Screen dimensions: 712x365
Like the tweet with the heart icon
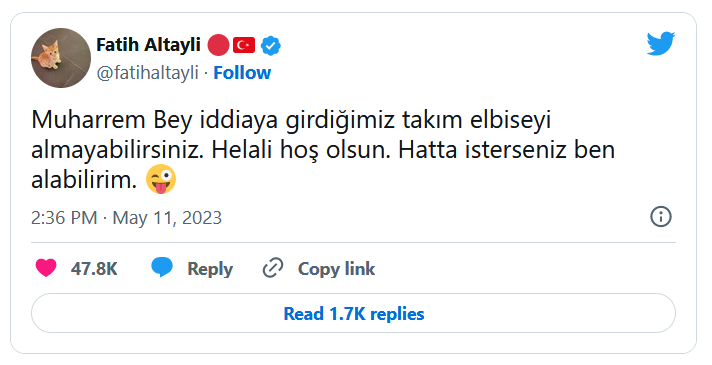click(46, 268)
